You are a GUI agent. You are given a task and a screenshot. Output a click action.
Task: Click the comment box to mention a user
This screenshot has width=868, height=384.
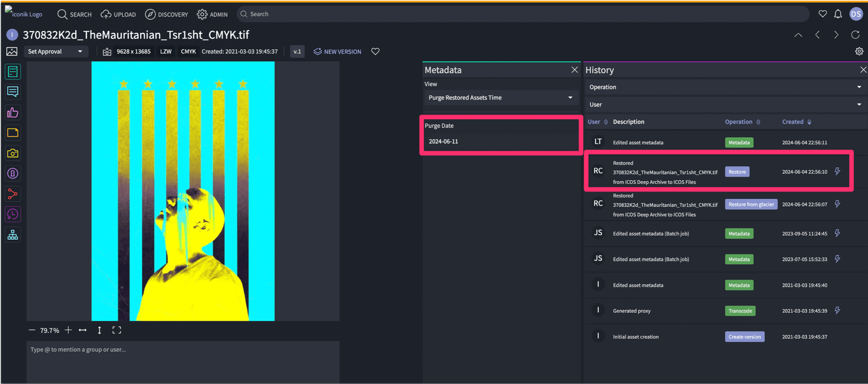[x=183, y=361]
